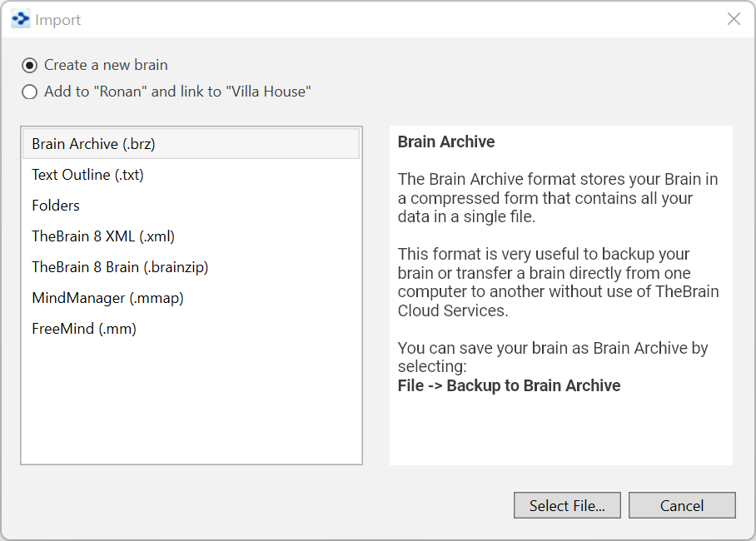The height and width of the screenshot is (541, 756).
Task: Click the Import title text
Action: coord(58,20)
